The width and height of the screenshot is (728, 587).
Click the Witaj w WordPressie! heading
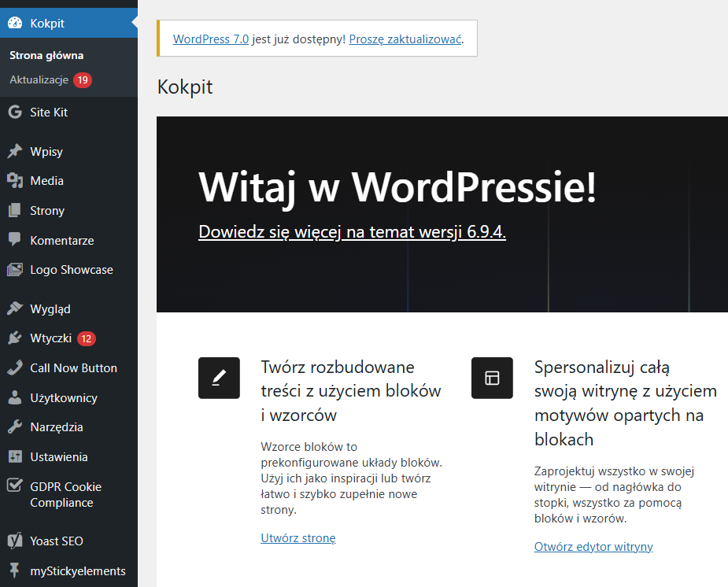pyautogui.click(x=397, y=187)
